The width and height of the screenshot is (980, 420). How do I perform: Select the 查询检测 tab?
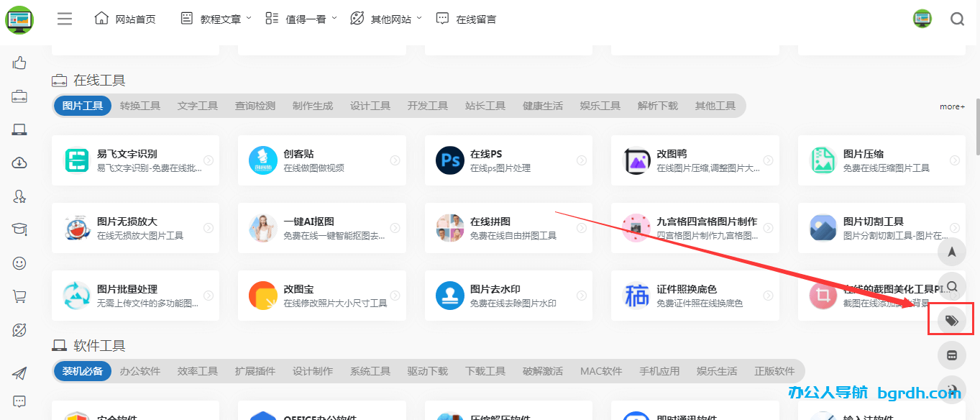click(255, 106)
